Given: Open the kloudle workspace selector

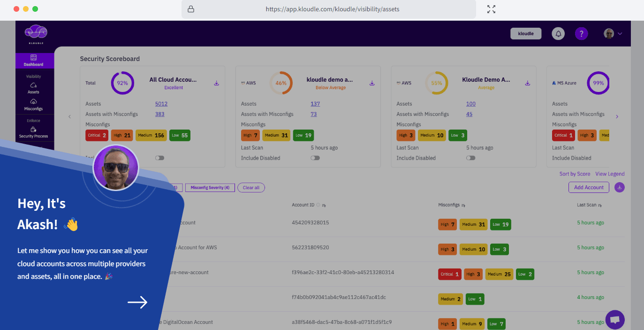Looking at the screenshot, I should click(525, 33).
